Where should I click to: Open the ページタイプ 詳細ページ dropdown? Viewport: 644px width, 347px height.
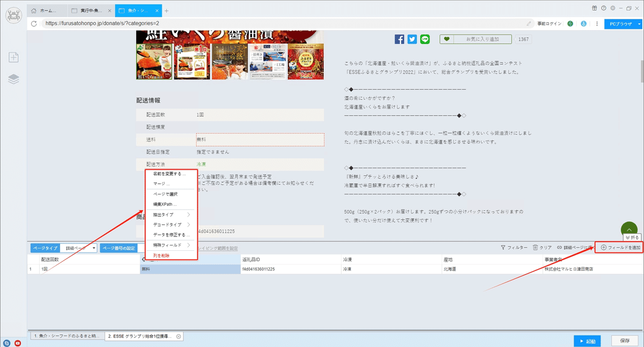click(x=79, y=248)
